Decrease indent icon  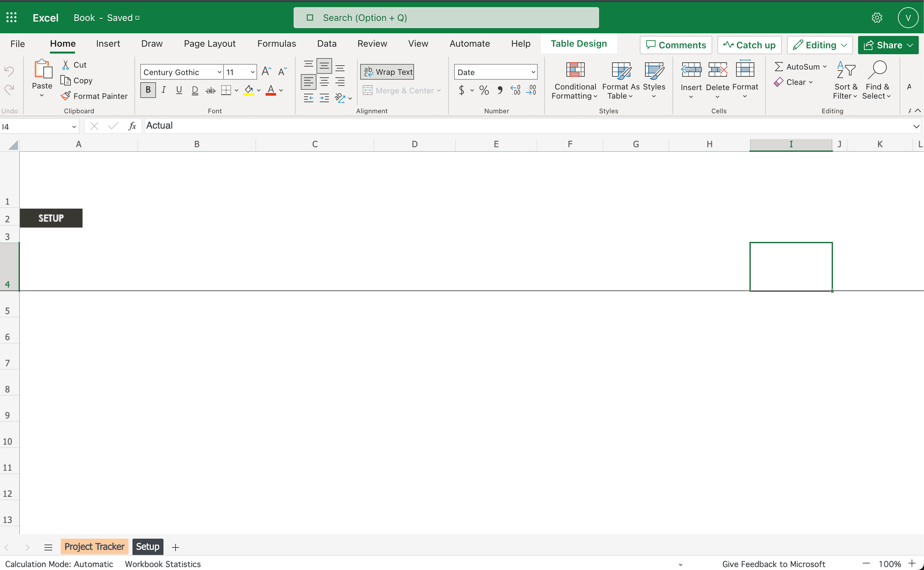point(309,98)
